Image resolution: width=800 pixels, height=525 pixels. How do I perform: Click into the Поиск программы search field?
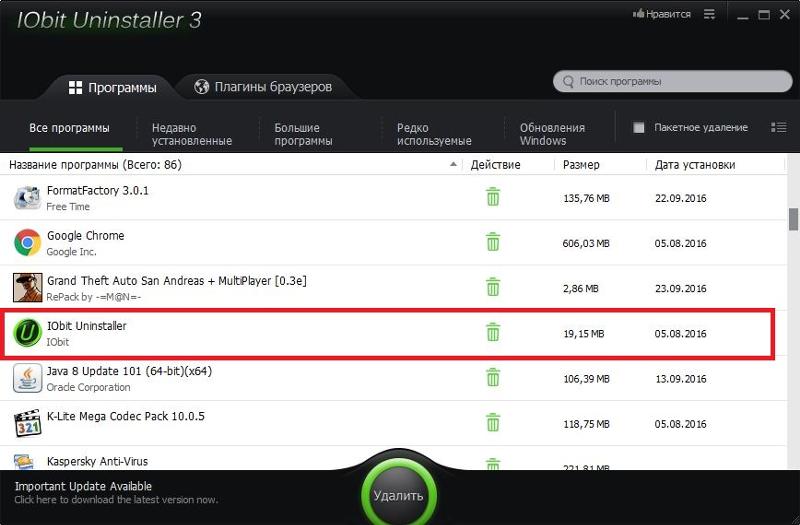click(x=672, y=82)
